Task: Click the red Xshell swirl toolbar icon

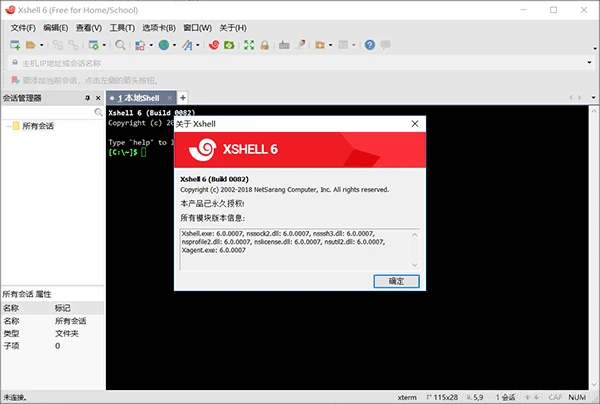Action: tap(214, 45)
